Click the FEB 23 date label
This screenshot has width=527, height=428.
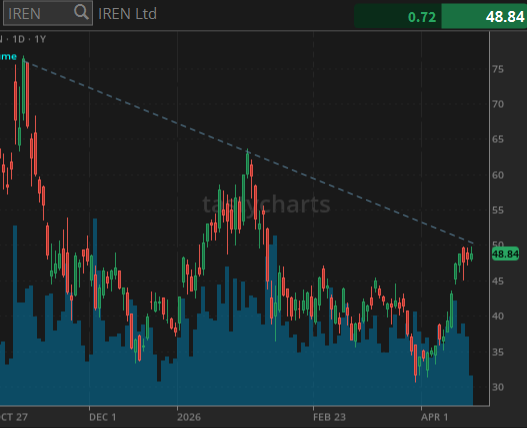tap(329, 417)
